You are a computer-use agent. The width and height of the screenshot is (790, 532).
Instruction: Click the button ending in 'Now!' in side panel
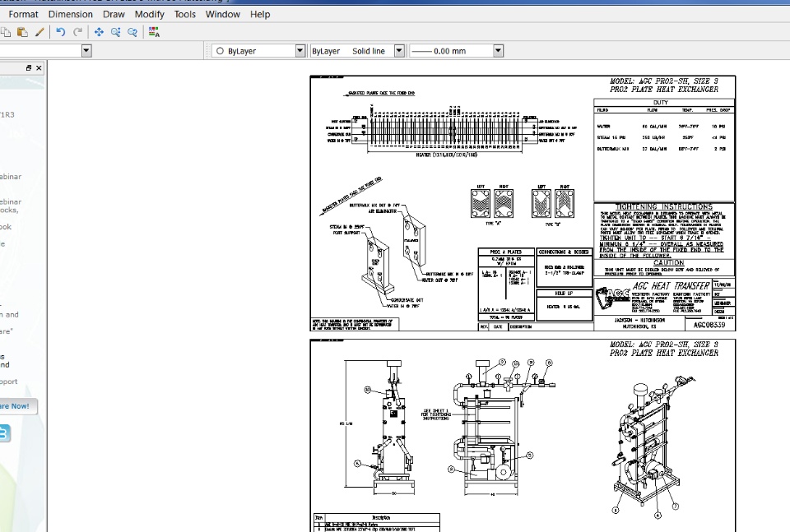pyautogui.click(x=18, y=406)
